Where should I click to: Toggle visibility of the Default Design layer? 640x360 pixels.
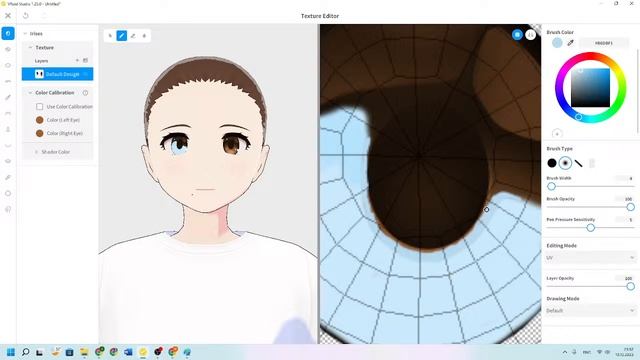pos(86,74)
